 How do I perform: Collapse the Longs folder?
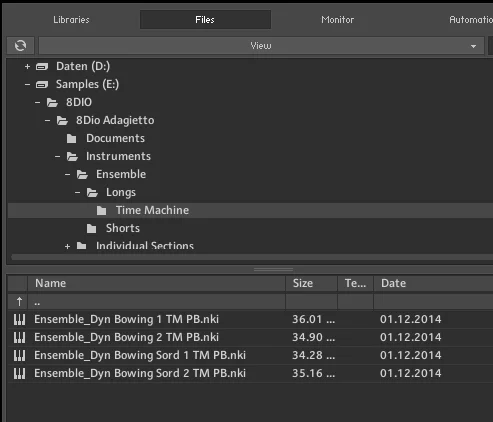coord(77,193)
